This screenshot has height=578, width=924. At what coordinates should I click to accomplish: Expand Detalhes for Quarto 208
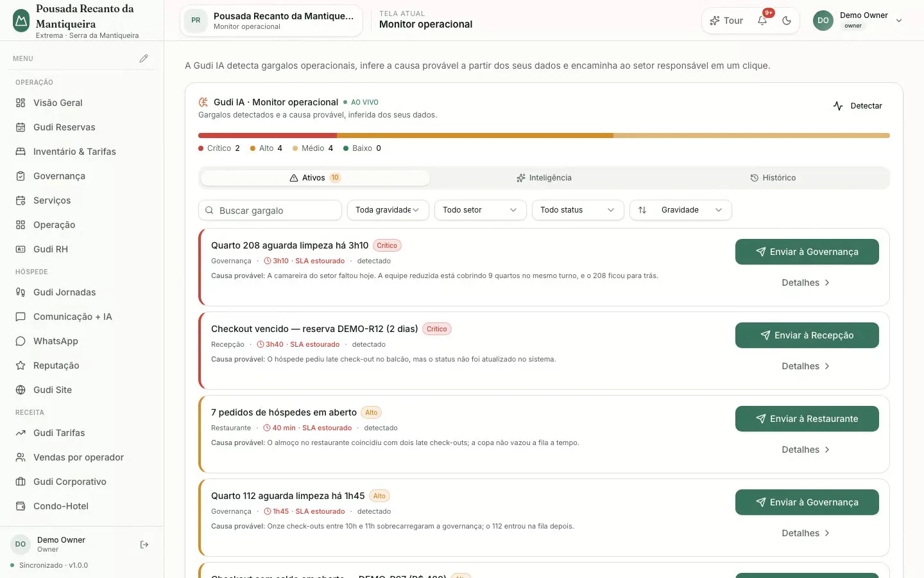(x=806, y=283)
